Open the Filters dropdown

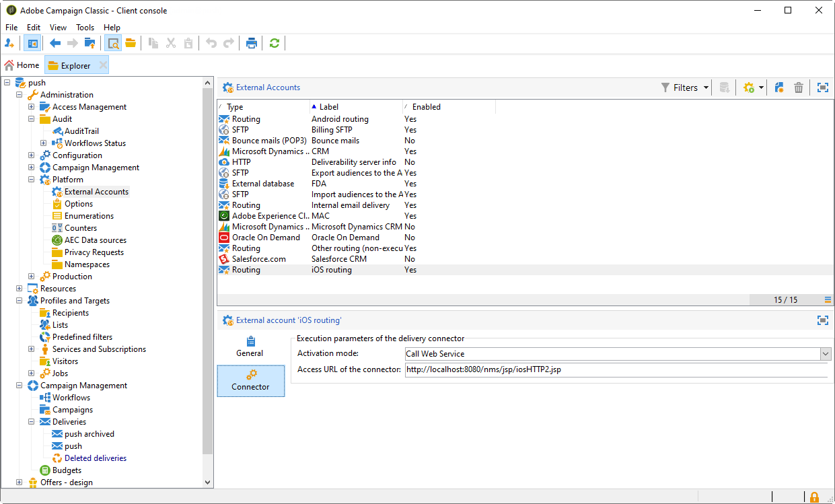click(x=686, y=87)
